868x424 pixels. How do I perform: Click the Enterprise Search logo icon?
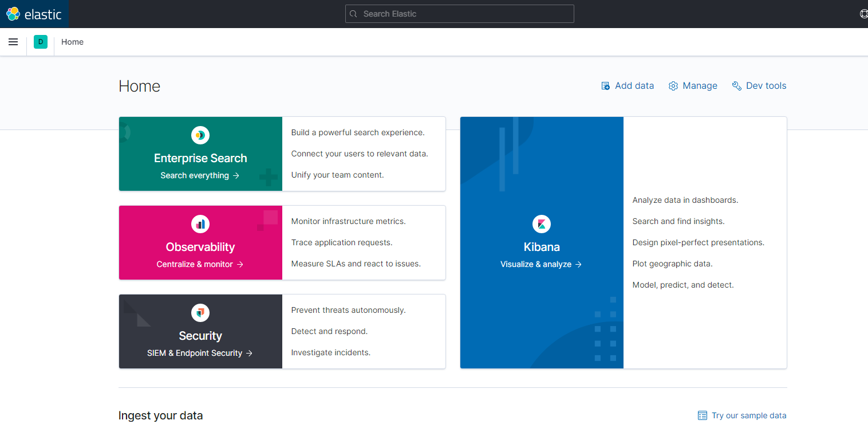click(200, 135)
